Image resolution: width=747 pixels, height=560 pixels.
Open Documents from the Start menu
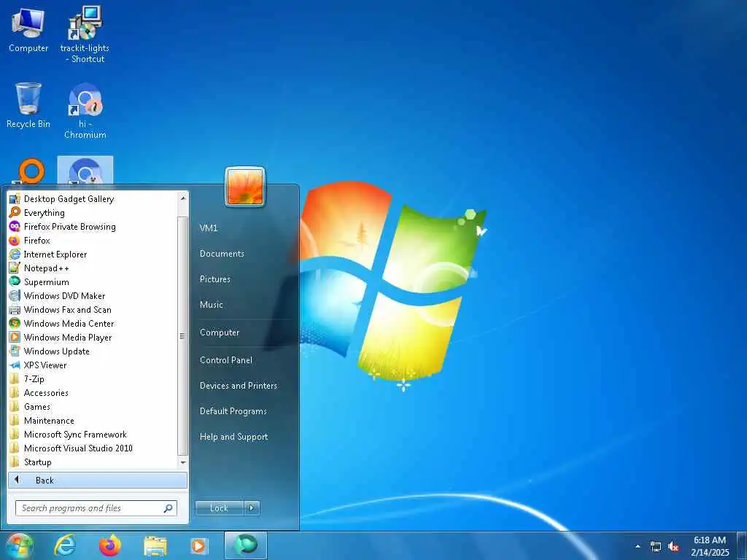(x=222, y=254)
